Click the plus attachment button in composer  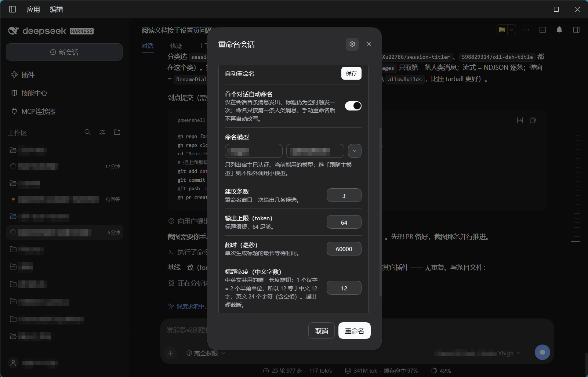coord(170,353)
